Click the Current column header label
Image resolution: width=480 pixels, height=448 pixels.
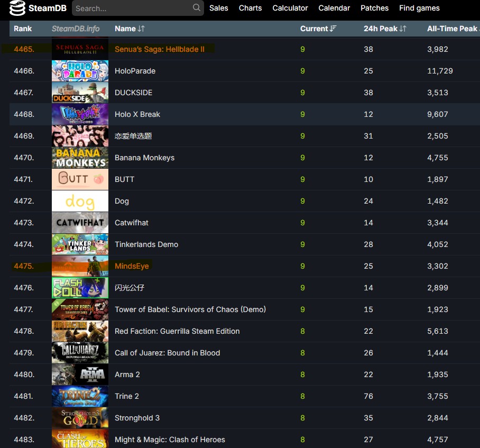click(x=314, y=29)
